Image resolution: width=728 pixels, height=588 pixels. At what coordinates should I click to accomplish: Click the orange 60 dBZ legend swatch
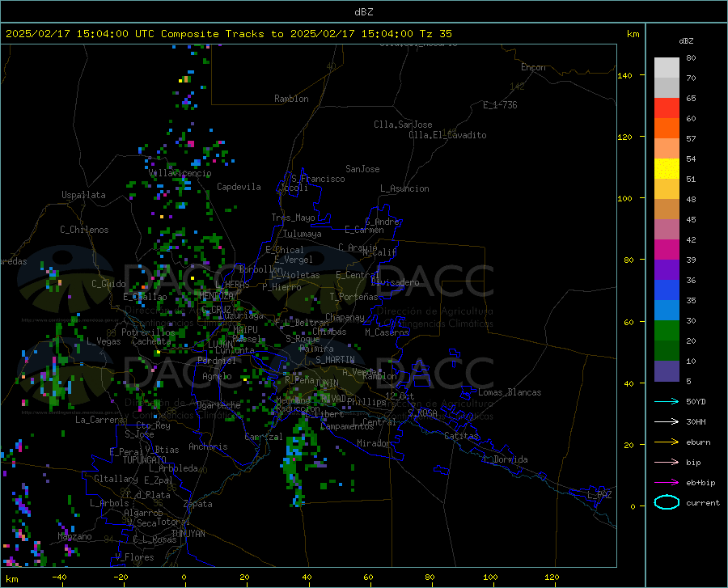coord(667,129)
